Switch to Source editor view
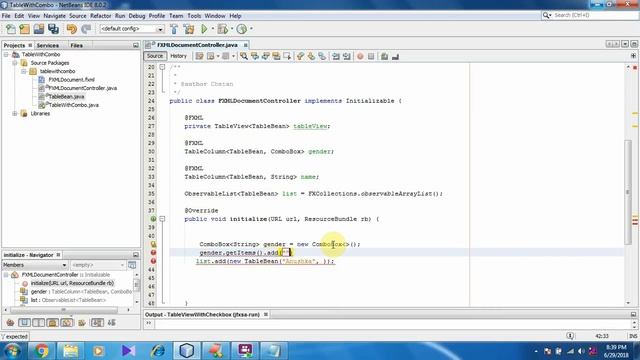Viewport: 640px width, 360px height. (155, 56)
